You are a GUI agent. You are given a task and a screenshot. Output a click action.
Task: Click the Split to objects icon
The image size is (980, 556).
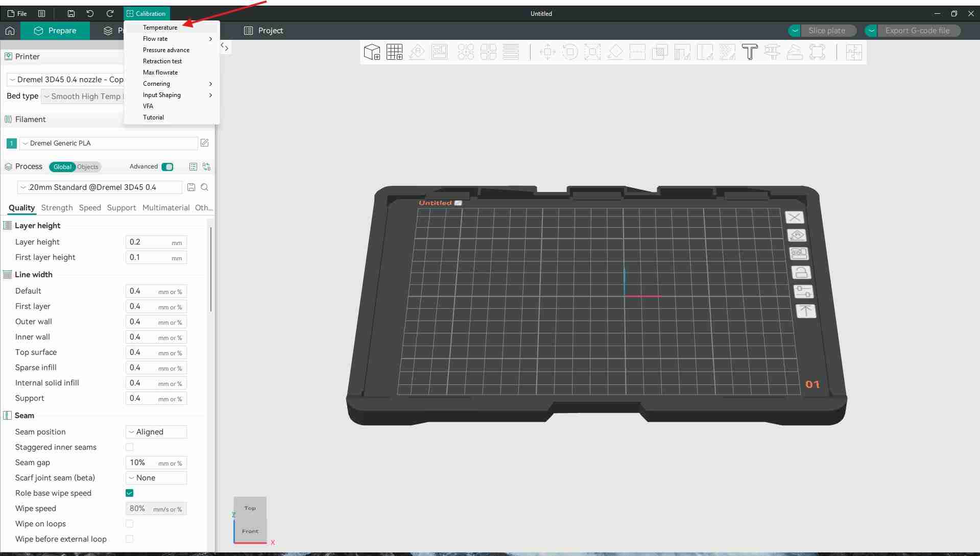pyautogui.click(x=466, y=52)
